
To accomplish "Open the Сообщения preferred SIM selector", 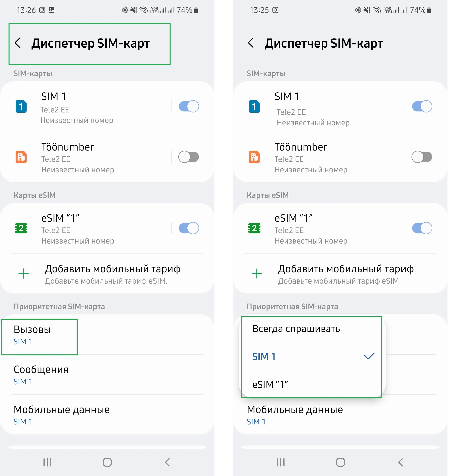I will (x=107, y=375).
